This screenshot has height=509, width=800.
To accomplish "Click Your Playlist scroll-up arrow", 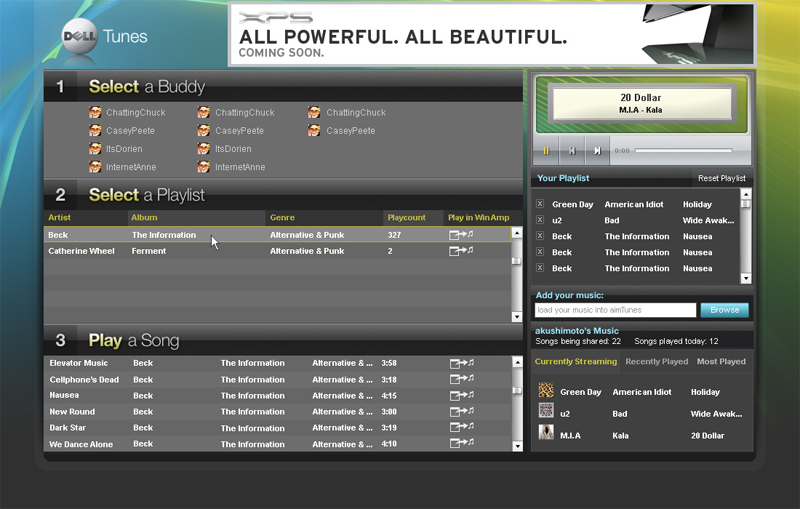I will click(746, 194).
